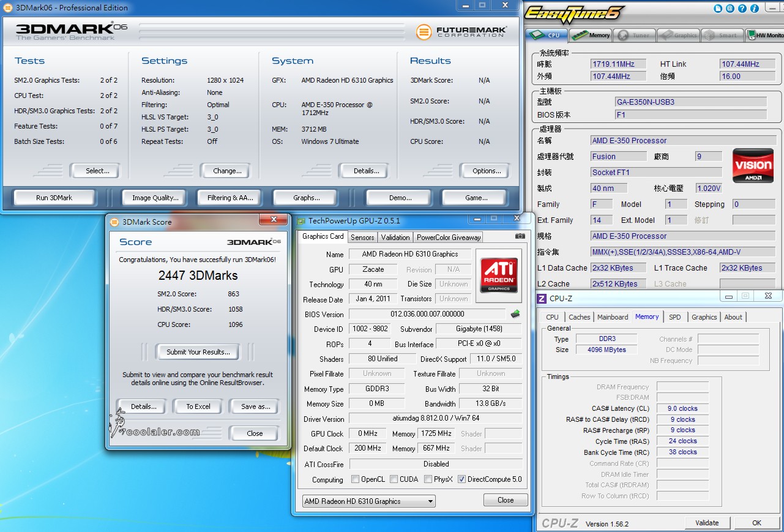Open the Tuner tab in EasyTune6
Screen dimensions: 784x532
(635, 35)
